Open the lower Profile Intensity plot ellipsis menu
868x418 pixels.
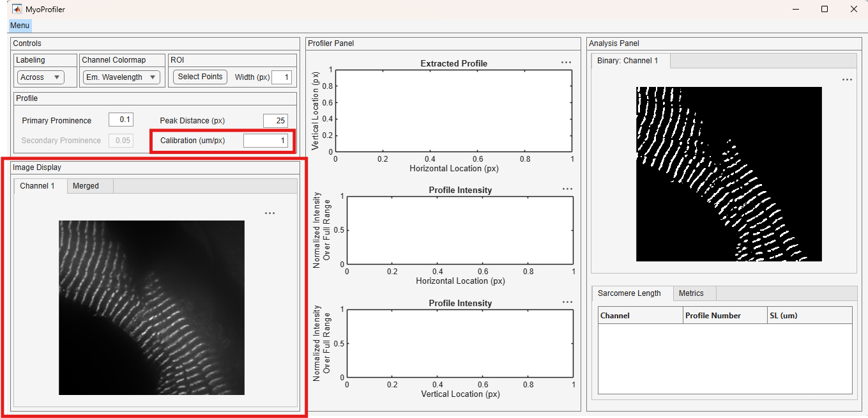click(x=567, y=302)
